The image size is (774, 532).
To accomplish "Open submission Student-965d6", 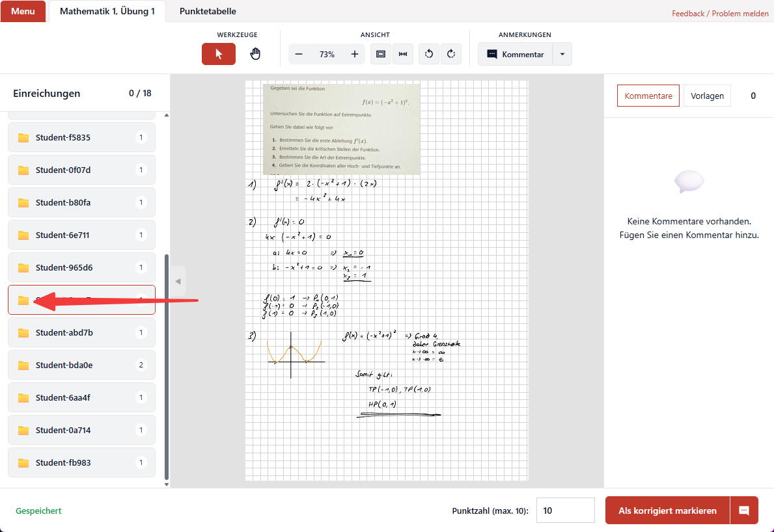I will pos(81,268).
